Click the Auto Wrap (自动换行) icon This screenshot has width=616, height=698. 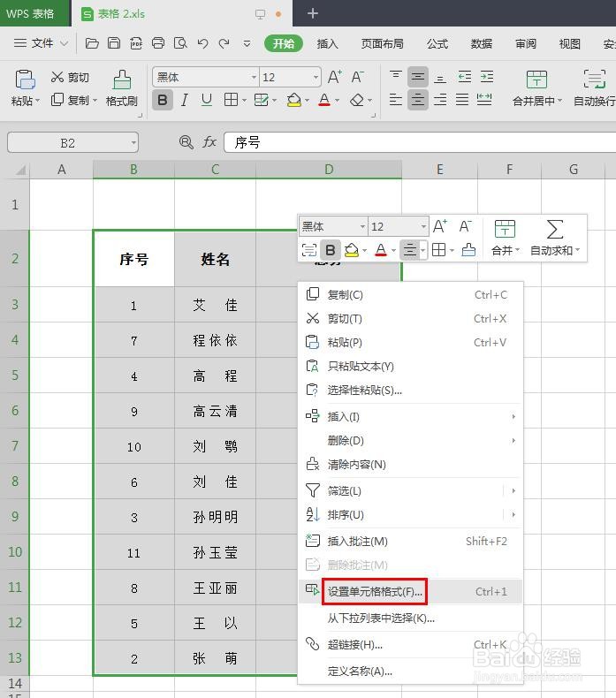[x=595, y=80]
